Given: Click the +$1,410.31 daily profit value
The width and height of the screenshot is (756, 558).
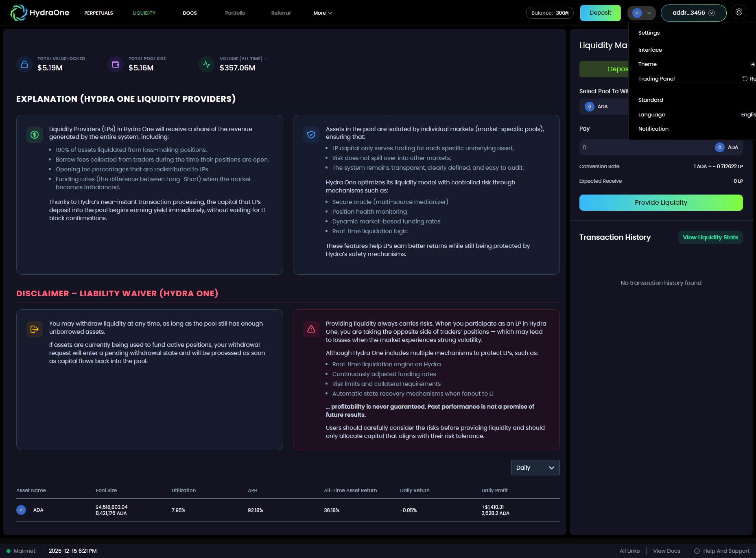Looking at the screenshot, I should 492,507.
